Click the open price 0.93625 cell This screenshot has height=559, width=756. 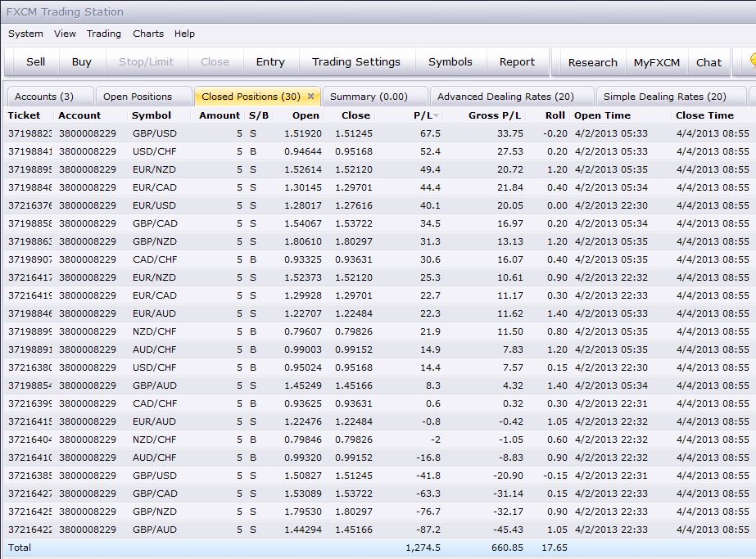(x=303, y=403)
